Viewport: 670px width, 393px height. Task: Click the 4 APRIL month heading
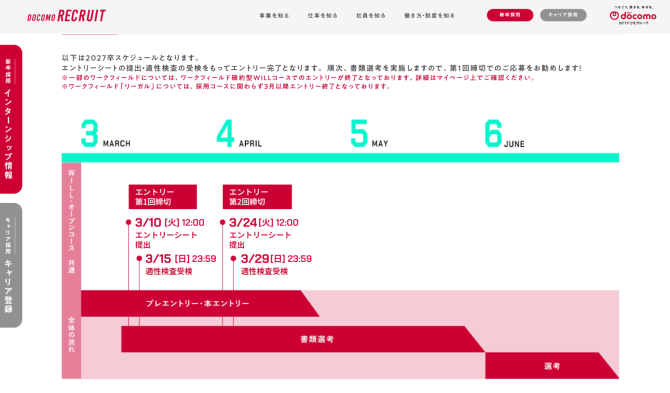click(239, 134)
